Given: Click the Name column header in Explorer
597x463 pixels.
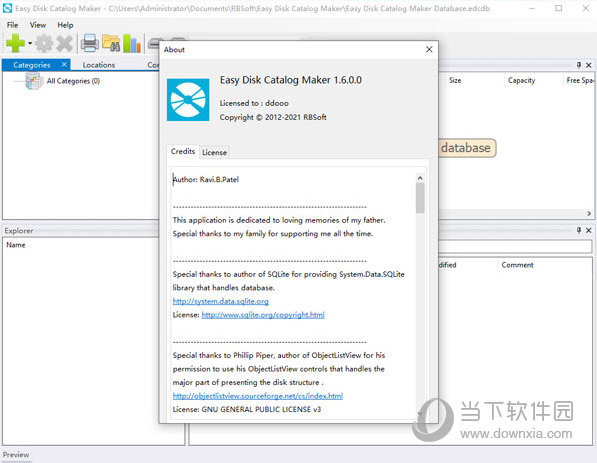Looking at the screenshot, I should [16, 245].
